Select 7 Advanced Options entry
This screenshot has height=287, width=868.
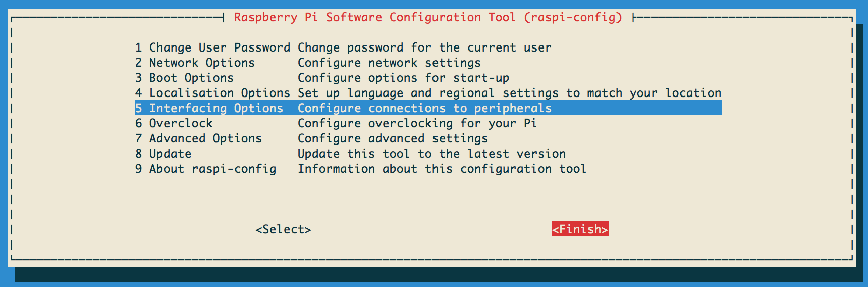pyautogui.click(x=428, y=138)
